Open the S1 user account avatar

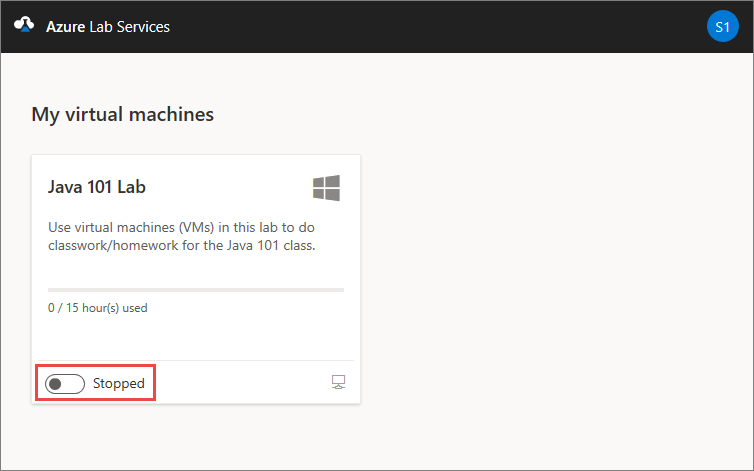[x=722, y=27]
